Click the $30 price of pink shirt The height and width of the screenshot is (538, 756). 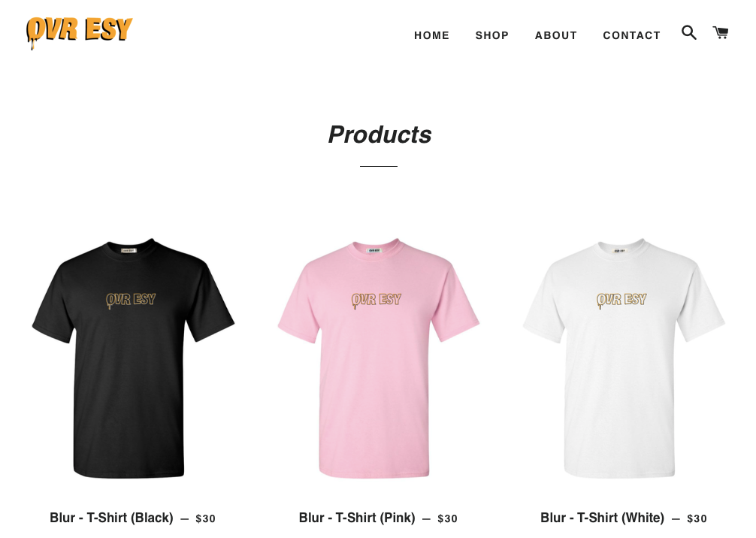(x=447, y=518)
